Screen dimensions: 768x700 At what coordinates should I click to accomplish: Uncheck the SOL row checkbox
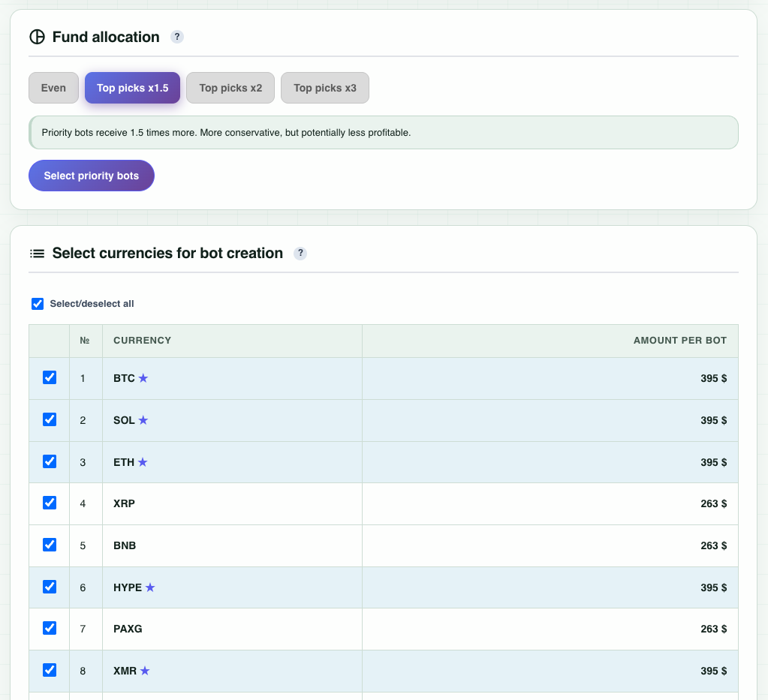click(50, 419)
